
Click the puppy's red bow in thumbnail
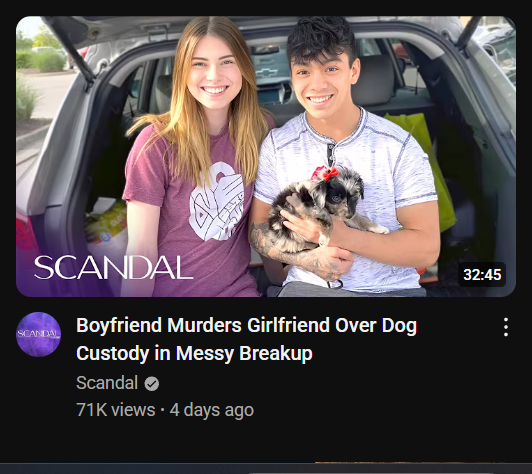coord(326,173)
